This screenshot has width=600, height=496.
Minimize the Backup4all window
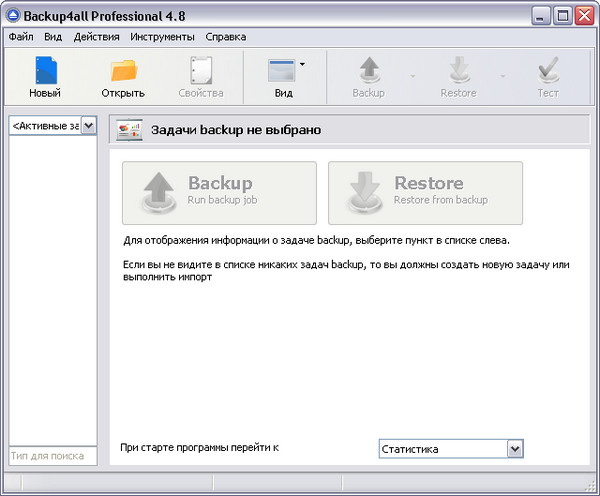540,16
